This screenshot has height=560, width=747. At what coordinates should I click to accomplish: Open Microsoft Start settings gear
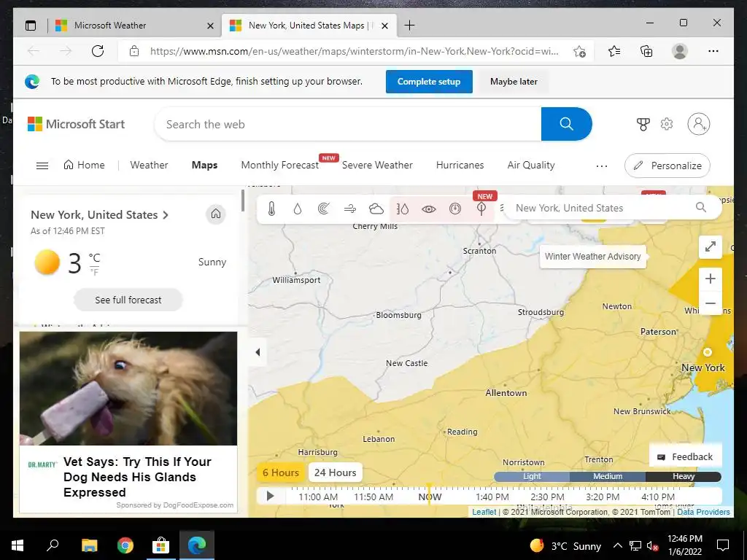tap(667, 124)
